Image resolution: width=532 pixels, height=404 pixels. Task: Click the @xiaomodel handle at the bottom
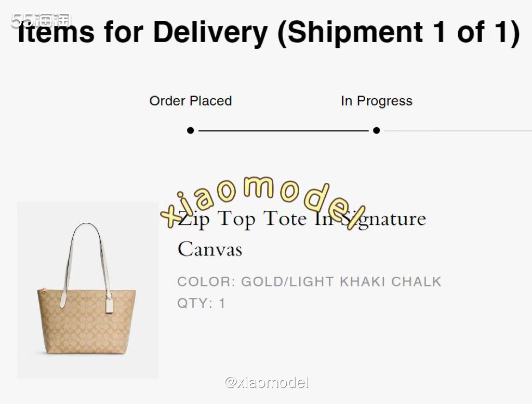267,383
